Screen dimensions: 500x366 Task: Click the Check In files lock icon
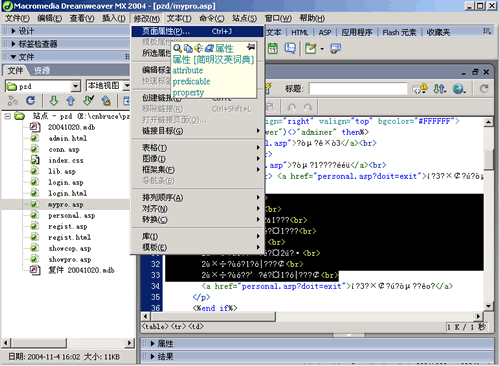point(106,100)
